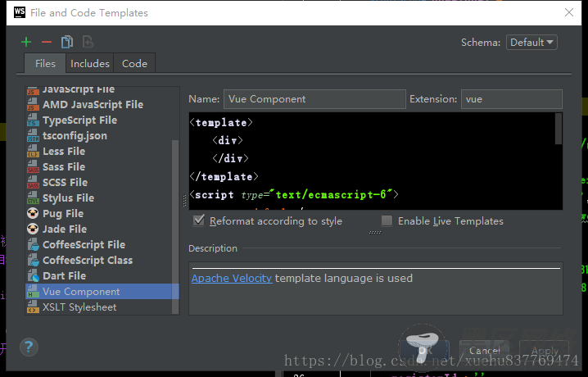Open the Schema Default dropdown

pos(531,42)
